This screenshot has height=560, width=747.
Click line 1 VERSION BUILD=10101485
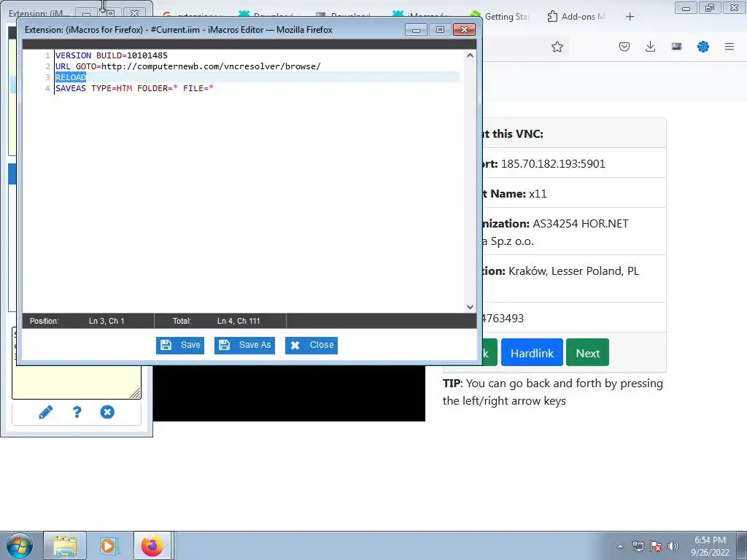112,55
